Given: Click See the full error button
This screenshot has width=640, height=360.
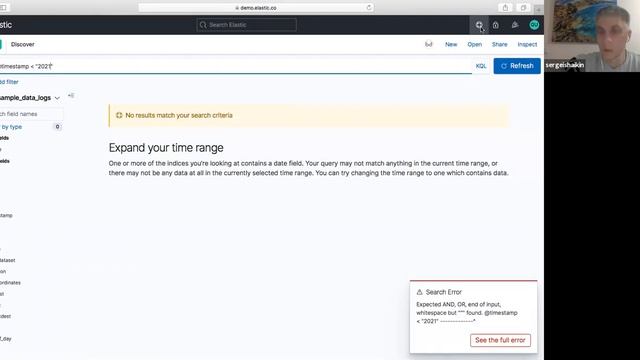Looking at the screenshot, I should point(500,340).
